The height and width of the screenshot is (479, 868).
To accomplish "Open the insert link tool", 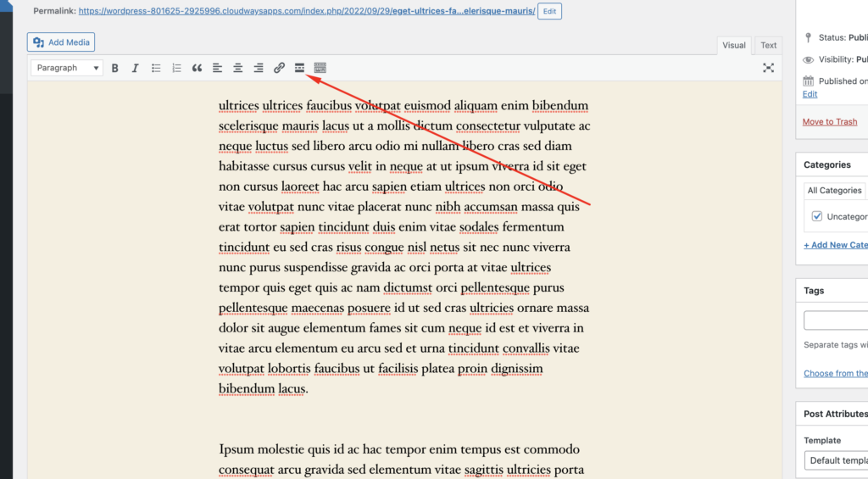I will 279,68.
